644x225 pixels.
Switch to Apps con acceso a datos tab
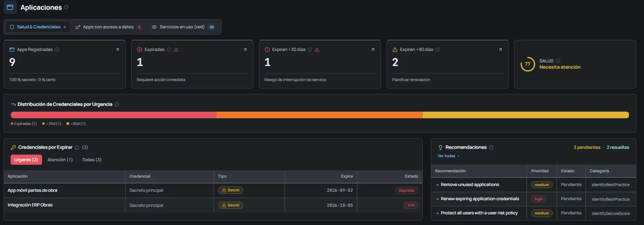coord(108,27)
